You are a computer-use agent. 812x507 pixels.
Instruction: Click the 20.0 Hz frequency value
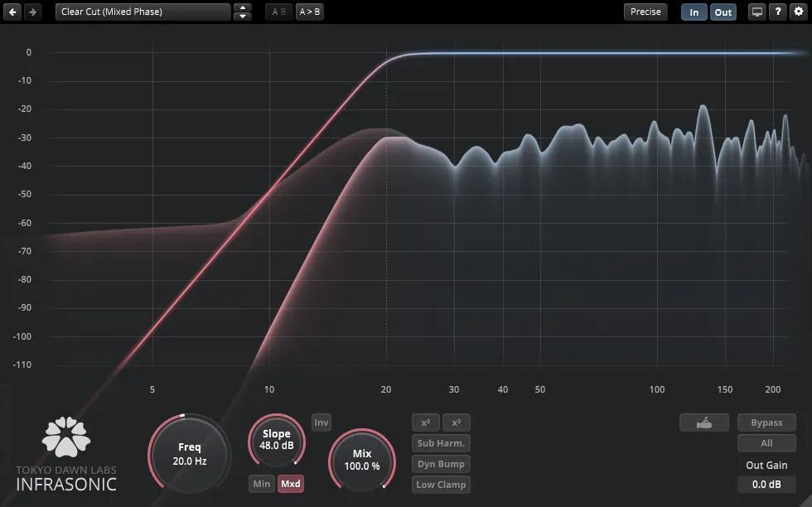(x=190, y=461)
